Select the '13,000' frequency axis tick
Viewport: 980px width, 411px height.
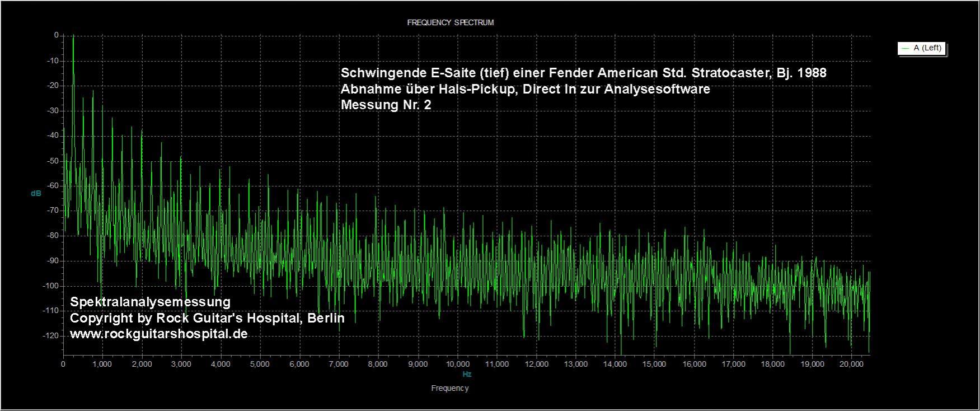pyautogui.click(x=575, y=364)
